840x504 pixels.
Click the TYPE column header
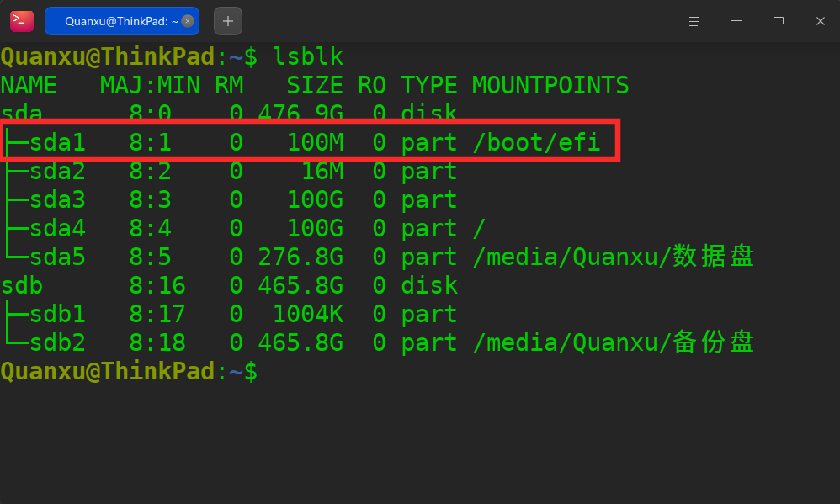pyautogui.click(x=429, y=86)
